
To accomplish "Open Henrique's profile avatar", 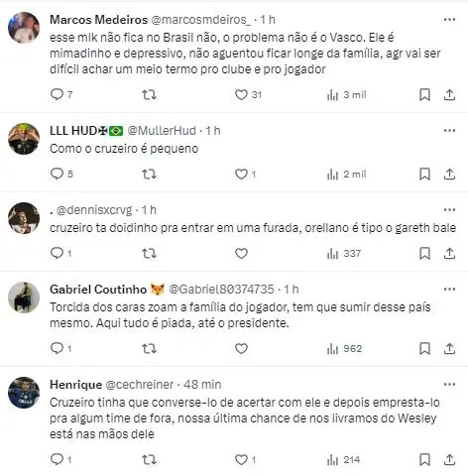I will click(24, 393).
